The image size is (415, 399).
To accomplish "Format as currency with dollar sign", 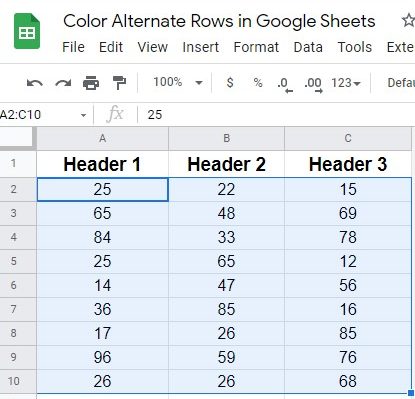I will [x=230, y=82].
